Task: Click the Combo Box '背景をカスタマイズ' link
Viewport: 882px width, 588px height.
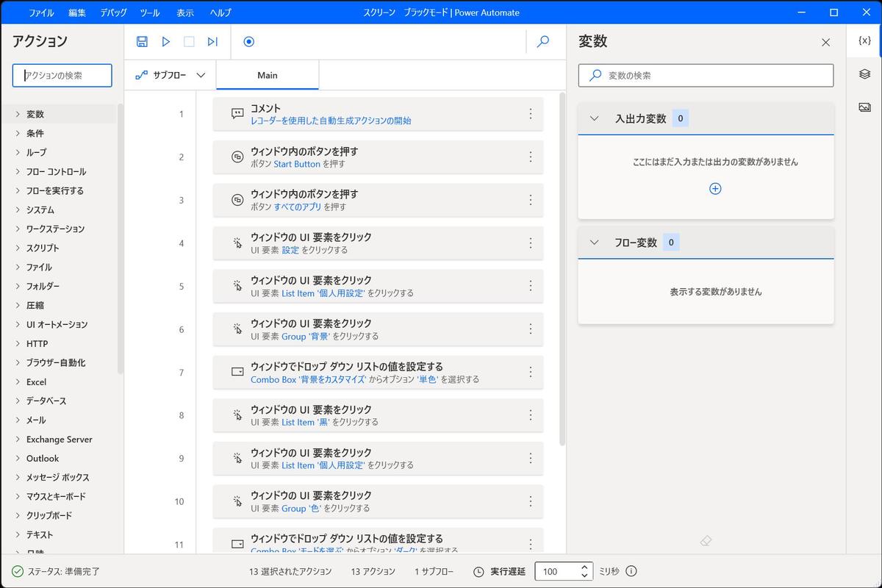Action: pyautogui.click(x=308, y=379)
